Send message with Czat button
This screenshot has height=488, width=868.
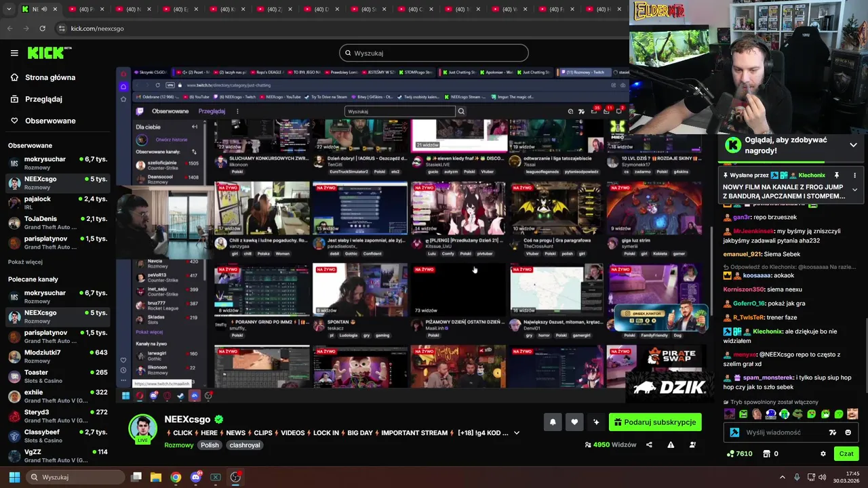(x=846, y=453)
